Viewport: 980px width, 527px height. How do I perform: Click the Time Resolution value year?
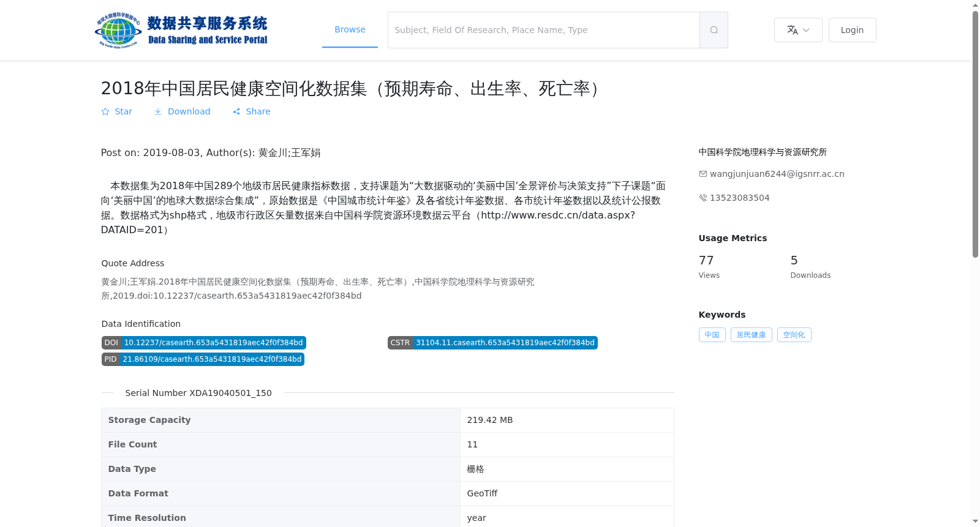(477, 518)
